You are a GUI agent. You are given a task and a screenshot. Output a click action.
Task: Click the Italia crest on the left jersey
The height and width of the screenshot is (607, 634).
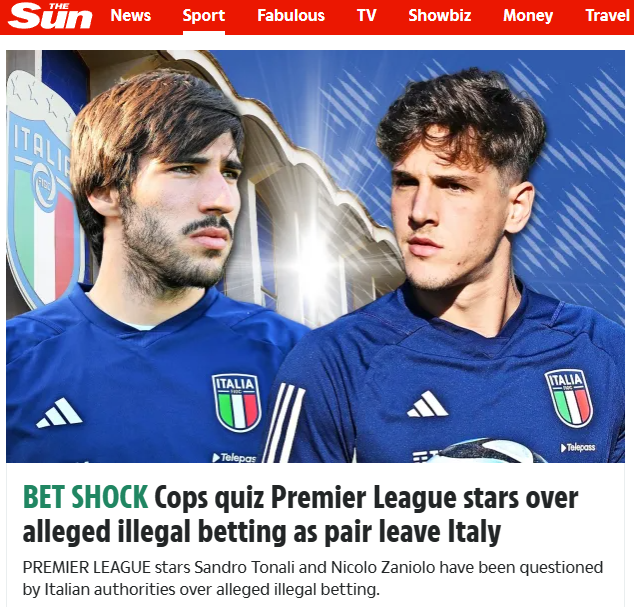(x=237, y=403)
